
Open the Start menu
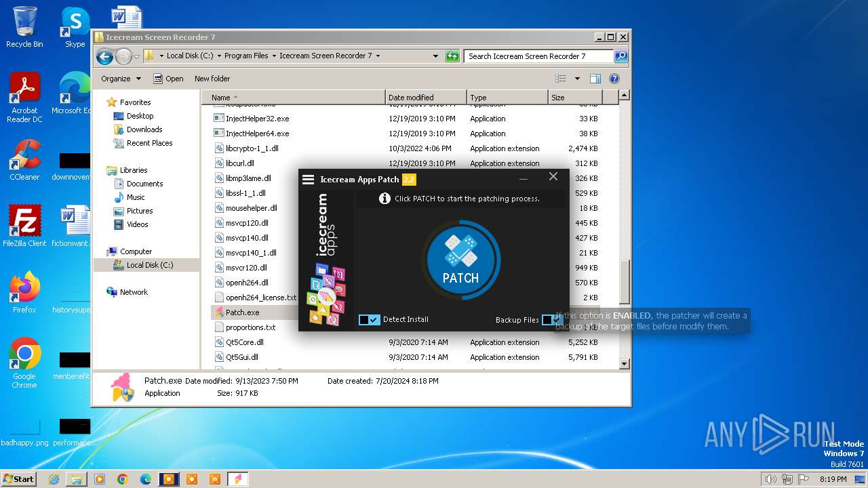coord(18,479)
